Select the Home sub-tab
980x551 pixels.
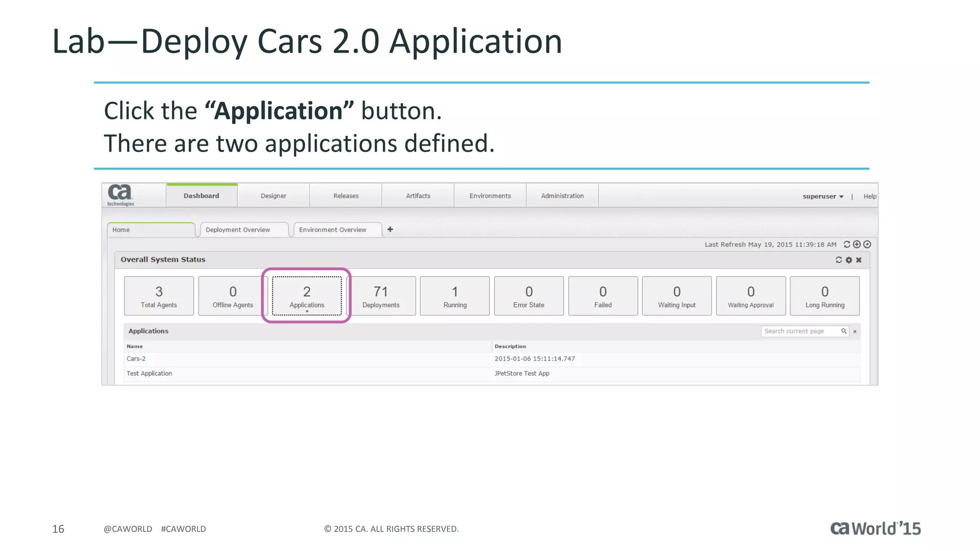[151, 230]
